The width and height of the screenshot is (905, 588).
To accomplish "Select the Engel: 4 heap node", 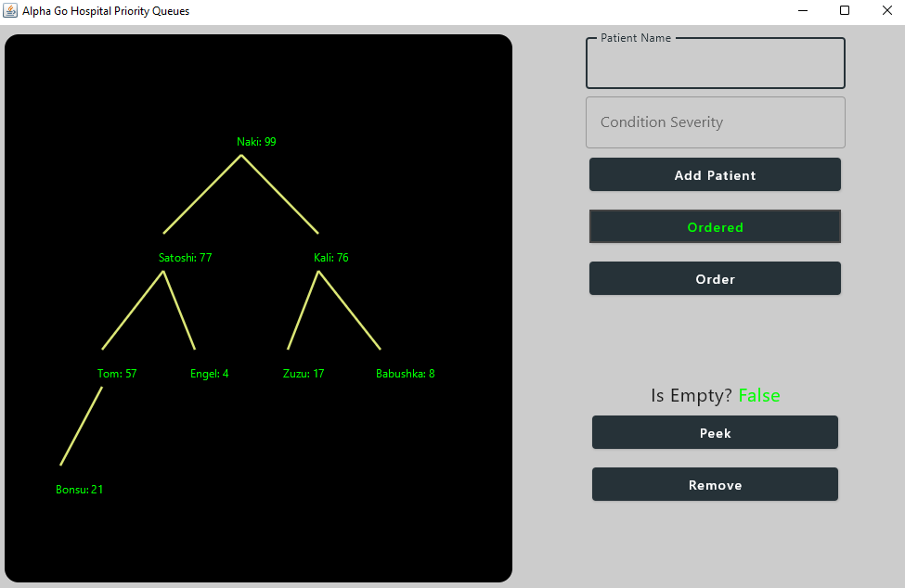I will pos(209,373).
